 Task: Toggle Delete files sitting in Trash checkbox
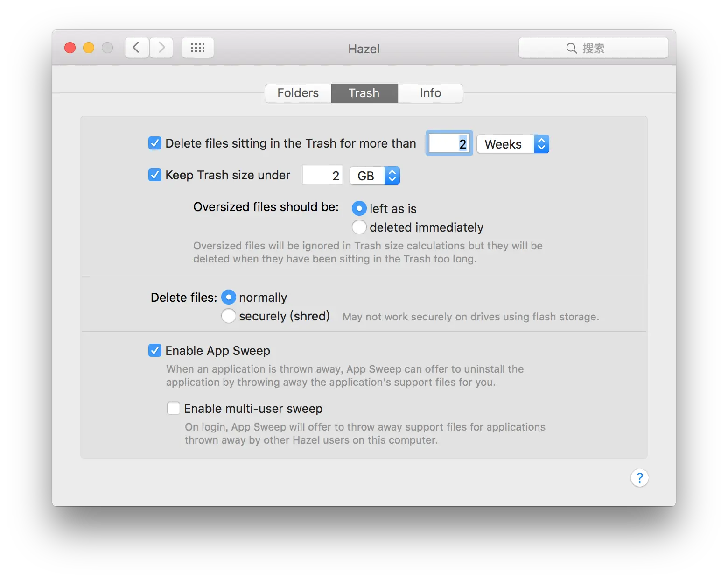click(x=155, y=143)
